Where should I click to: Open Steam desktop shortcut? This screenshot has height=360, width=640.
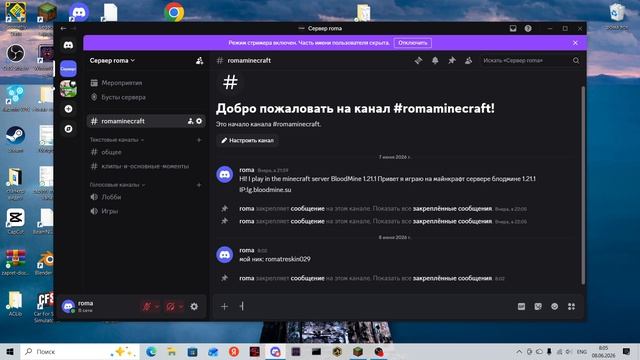click(16, 139)
